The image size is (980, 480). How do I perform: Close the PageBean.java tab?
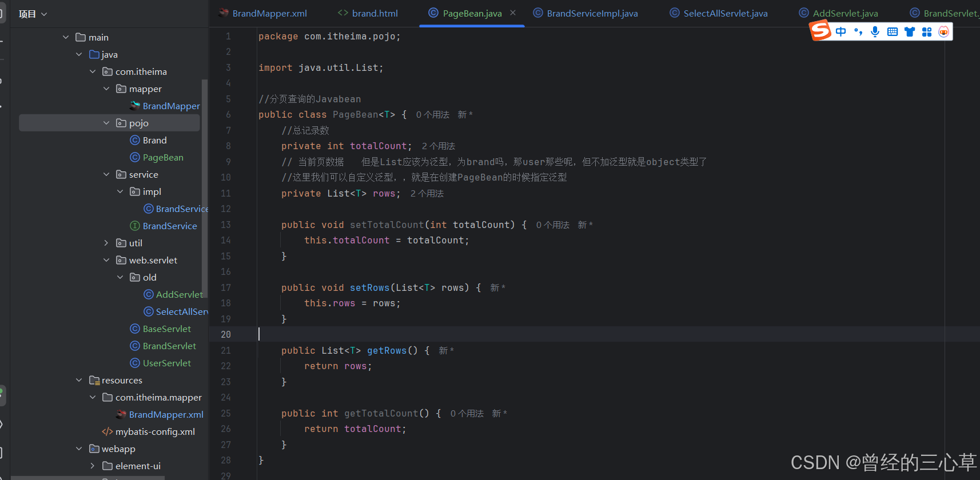click(513, 13)
